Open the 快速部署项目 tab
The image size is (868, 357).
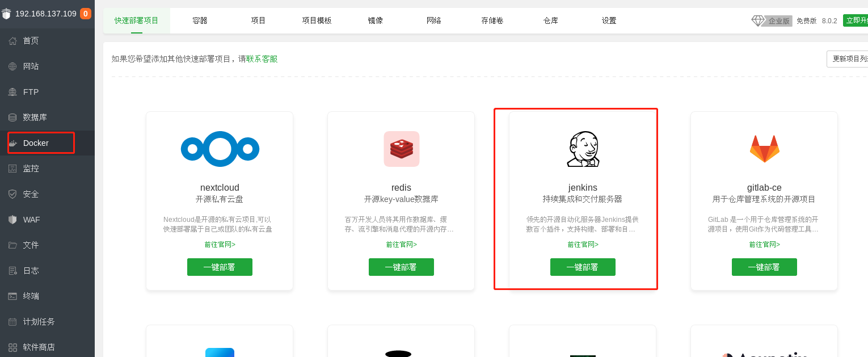[137, 20]
